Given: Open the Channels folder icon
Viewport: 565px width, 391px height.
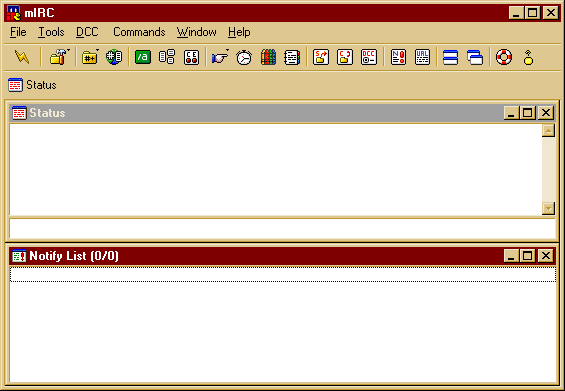Looking at the screenshot, I should pyautogui.click(x=89, y=57).
